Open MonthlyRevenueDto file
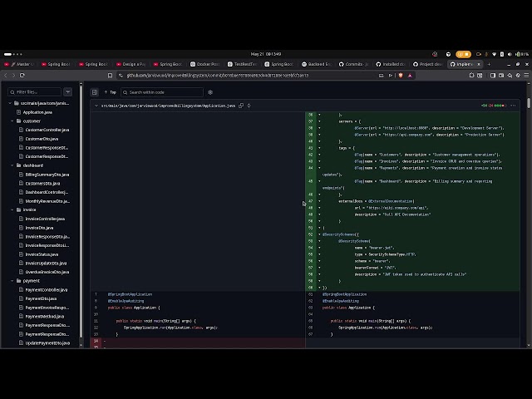The width and height of the screenshot is (532, 399). pos(47,201)
